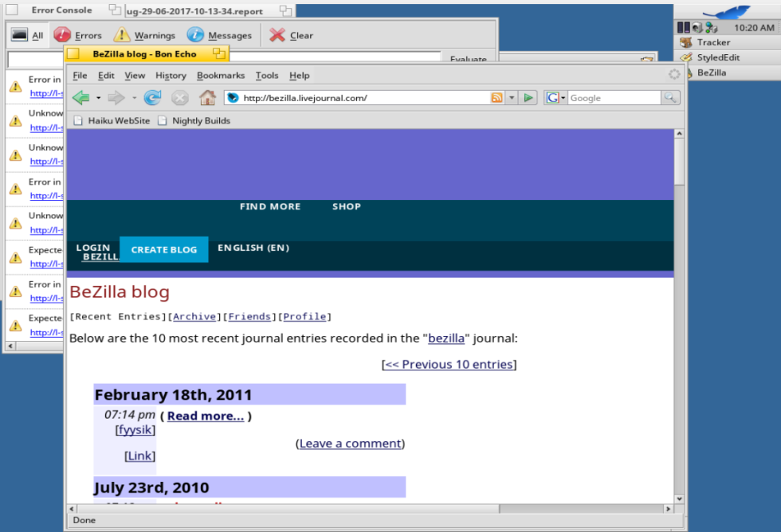Click the Reload page icon

(152, 98)
